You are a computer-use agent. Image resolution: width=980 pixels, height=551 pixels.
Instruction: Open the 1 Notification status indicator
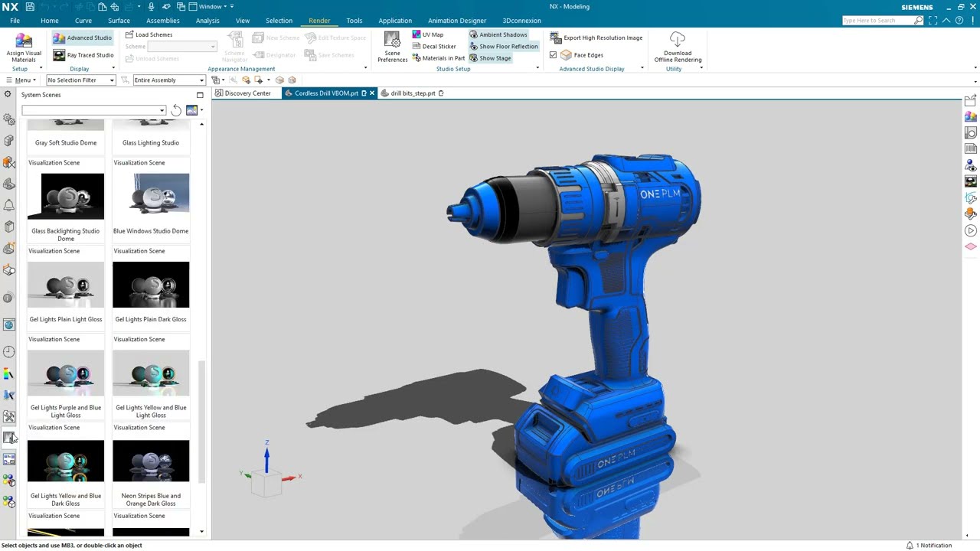(x=929, y=546)
